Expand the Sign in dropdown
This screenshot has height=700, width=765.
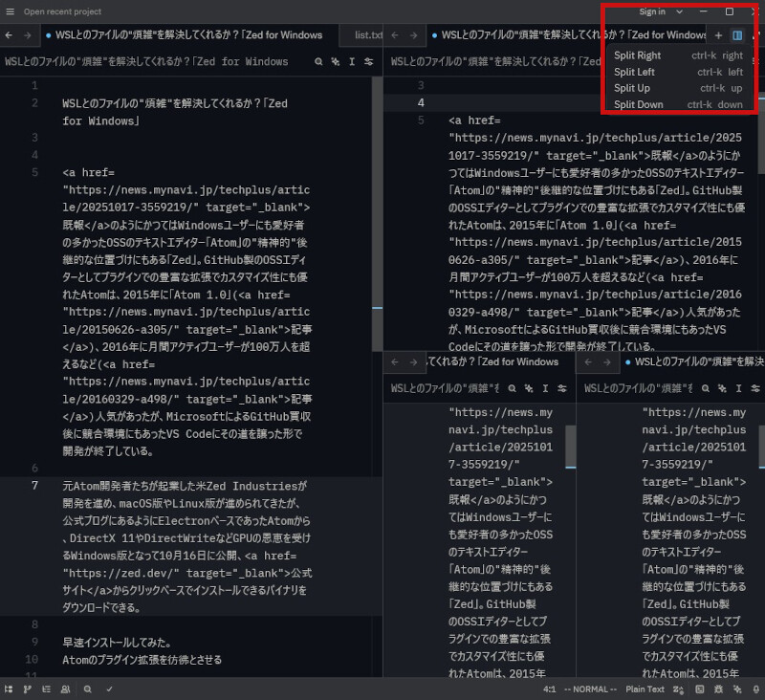660,11
